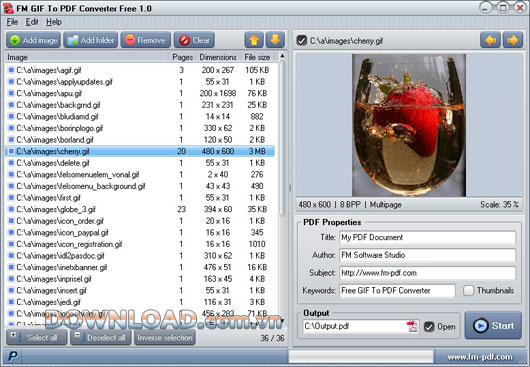Click the list scrollbar down arrow

[282, 321]
